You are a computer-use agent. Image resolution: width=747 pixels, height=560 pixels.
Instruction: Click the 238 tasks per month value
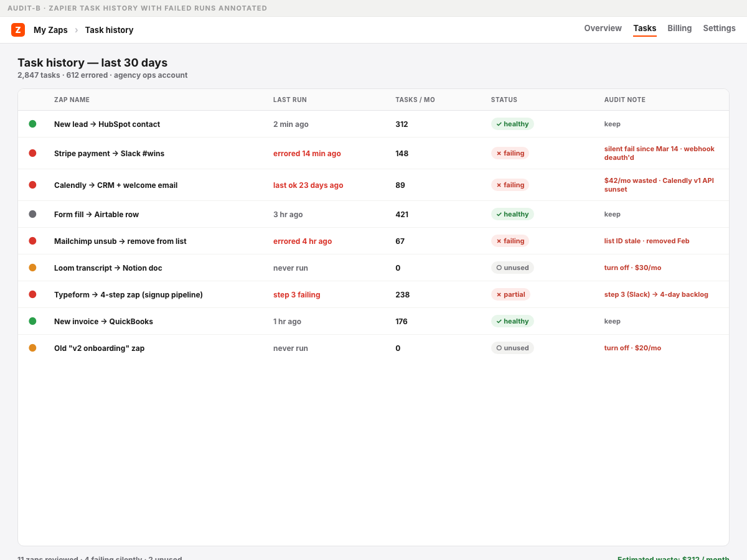[x=402, y=294]
